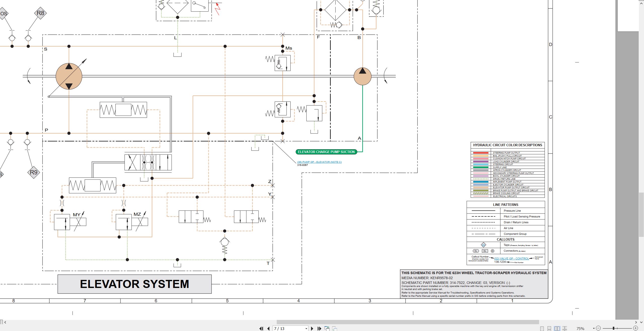Click the Drain / Return Lines entry
Screen dimensions: 644x331
(x=516, y=222)
